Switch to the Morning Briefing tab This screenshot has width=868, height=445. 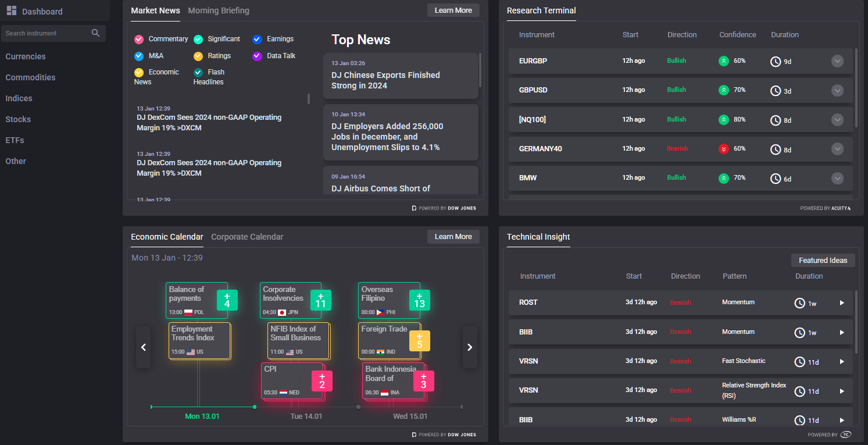pos(219,10)
